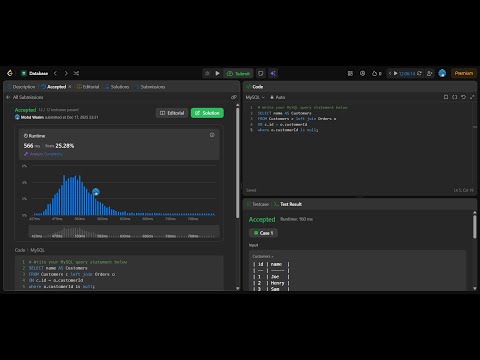Open the notes sticky icon

(261, 73)
